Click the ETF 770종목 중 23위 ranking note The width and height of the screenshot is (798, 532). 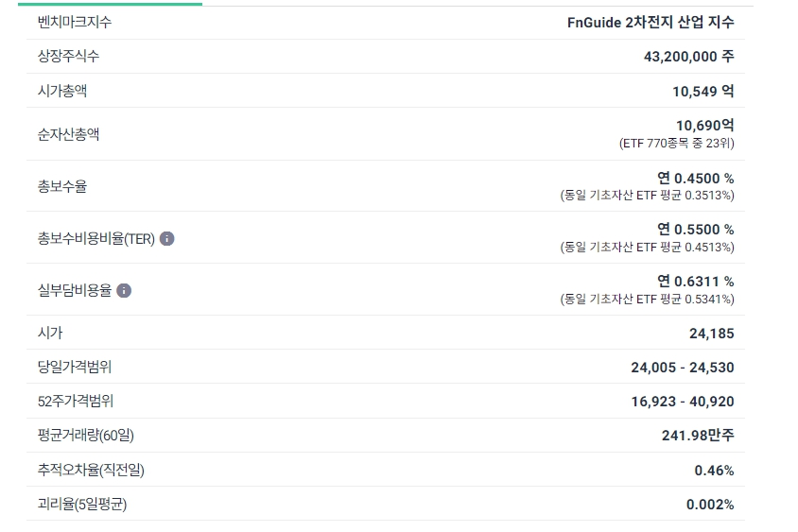point(676,144)
